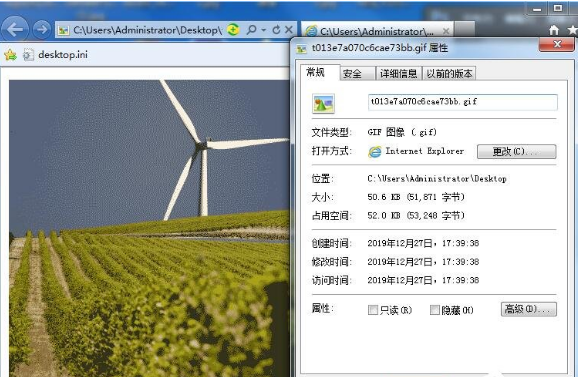
Task: Open the IE Home icon
Action: [x=554, y=30]
